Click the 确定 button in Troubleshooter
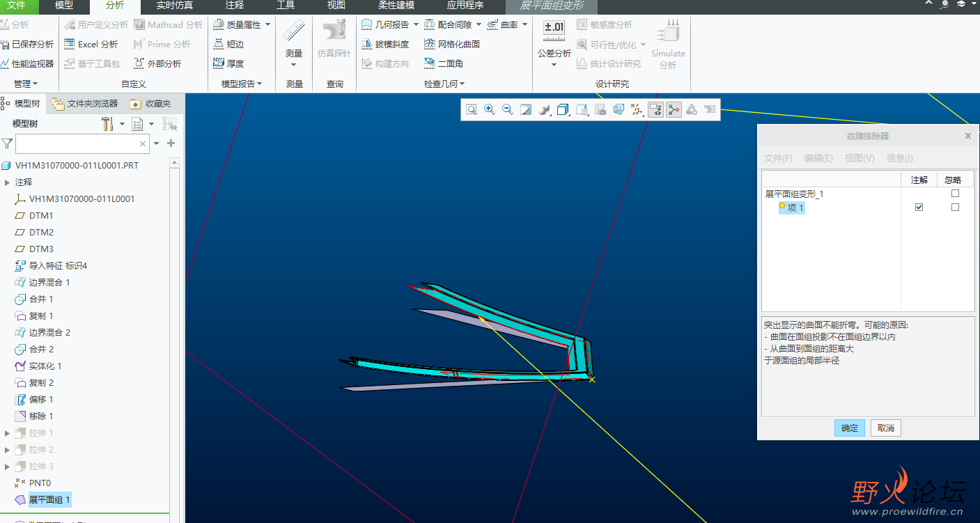 click(x=849, y=428)
